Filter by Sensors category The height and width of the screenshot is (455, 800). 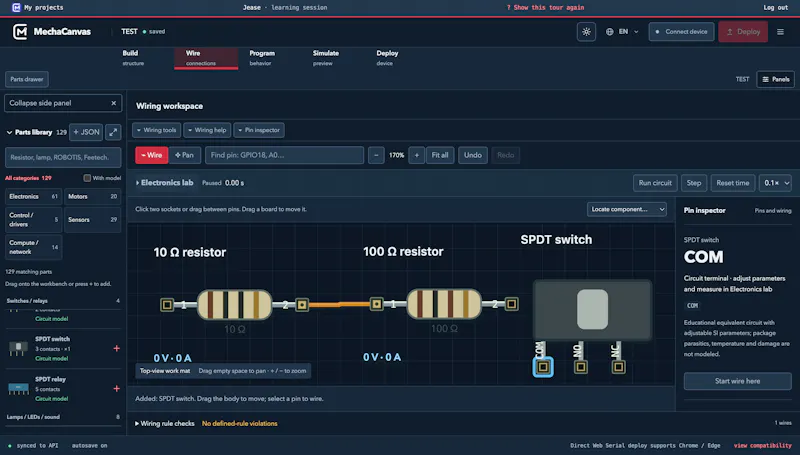92,220
